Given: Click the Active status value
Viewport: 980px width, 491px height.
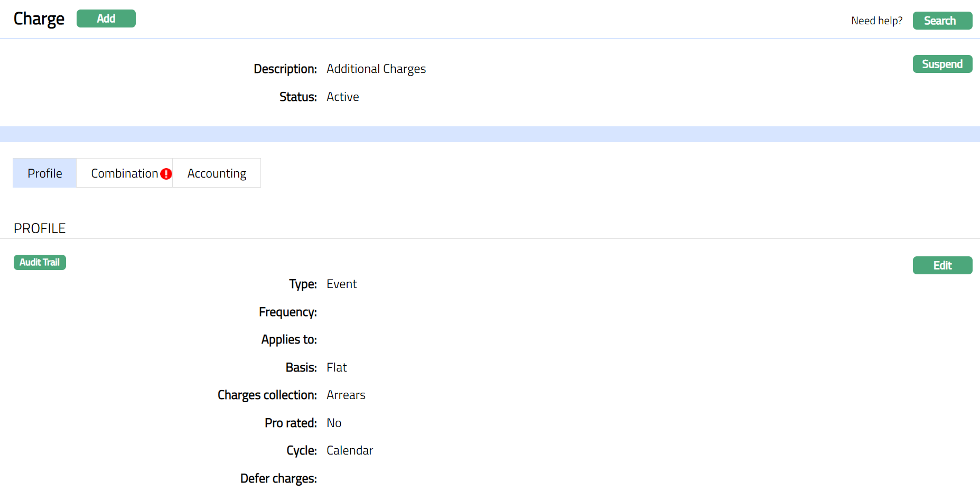Looking at the screenshot, I should [342, 97].
